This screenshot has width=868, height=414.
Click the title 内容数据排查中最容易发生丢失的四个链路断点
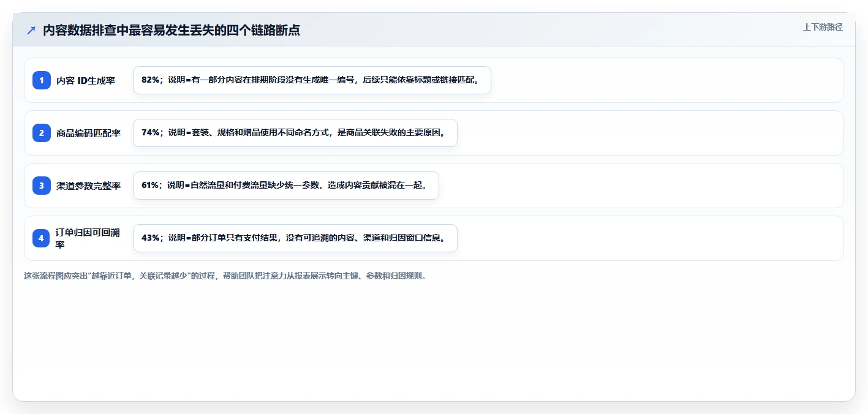pos(172,30)
